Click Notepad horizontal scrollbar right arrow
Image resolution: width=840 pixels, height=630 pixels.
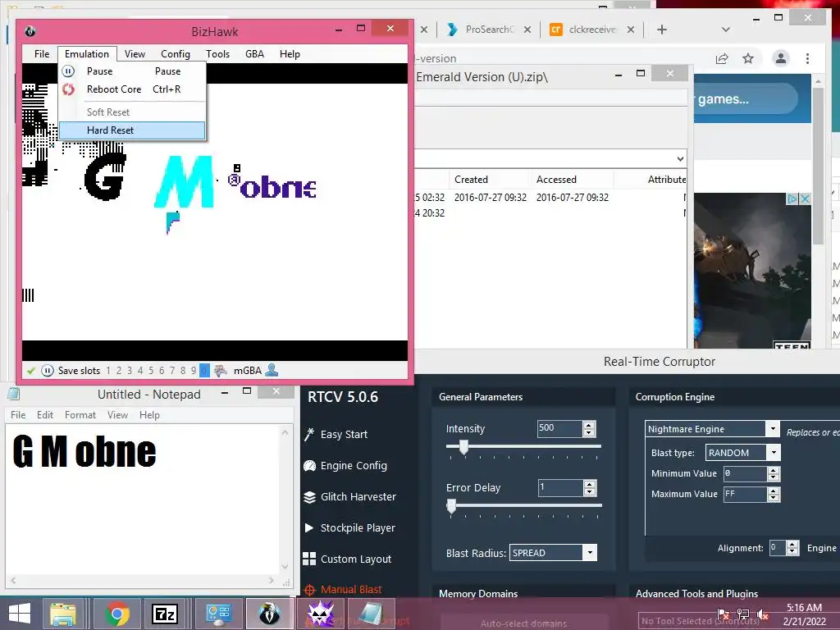coord(271,580)
